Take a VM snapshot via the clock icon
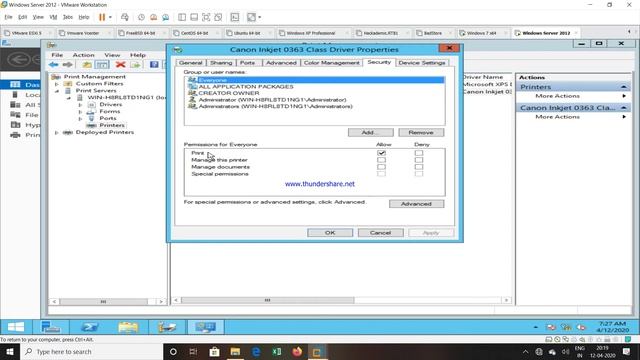 [x=141, y=17]
